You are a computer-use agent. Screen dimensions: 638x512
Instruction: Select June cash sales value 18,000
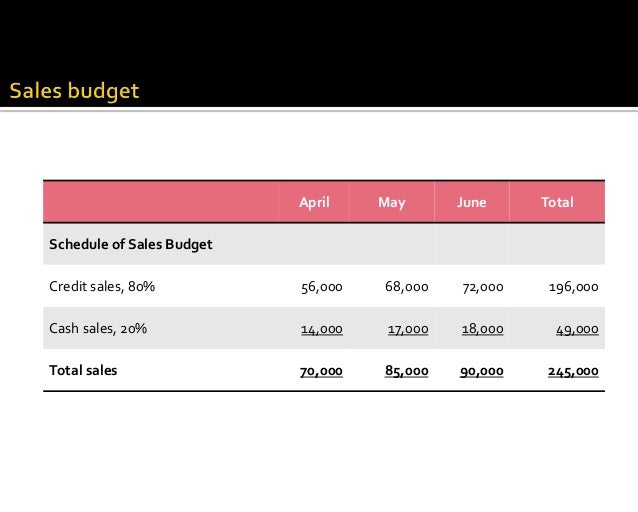tap(483, 329)
